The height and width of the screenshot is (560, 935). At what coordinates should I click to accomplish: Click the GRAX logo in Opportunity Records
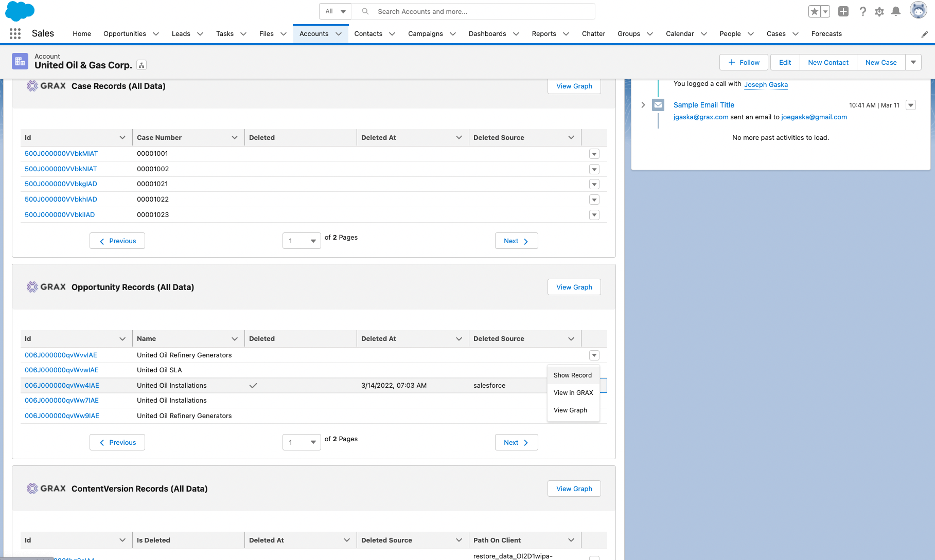(x=46, y=287)
